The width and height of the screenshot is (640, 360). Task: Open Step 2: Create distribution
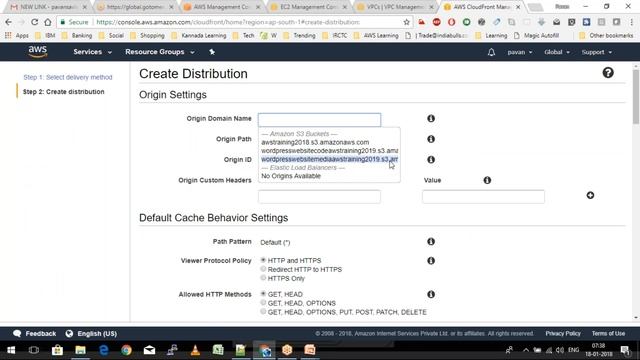[x=64, y=92]
